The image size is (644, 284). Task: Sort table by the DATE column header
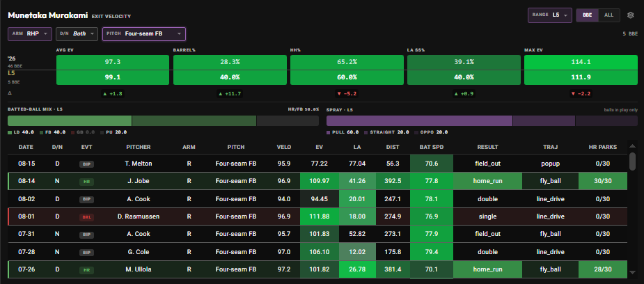(26, 147)
